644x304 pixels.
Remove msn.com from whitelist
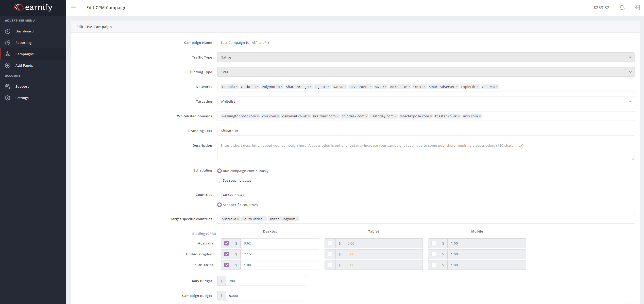[480, 116]
